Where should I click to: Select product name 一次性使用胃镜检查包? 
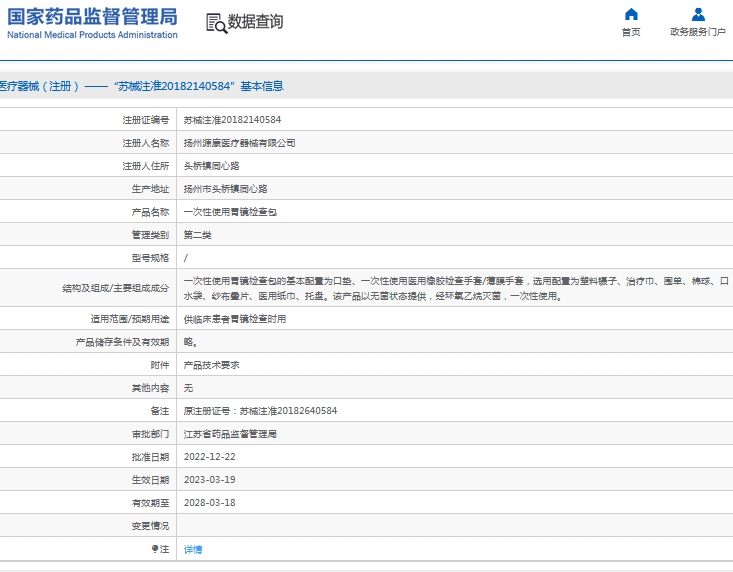tap(230, 212)
